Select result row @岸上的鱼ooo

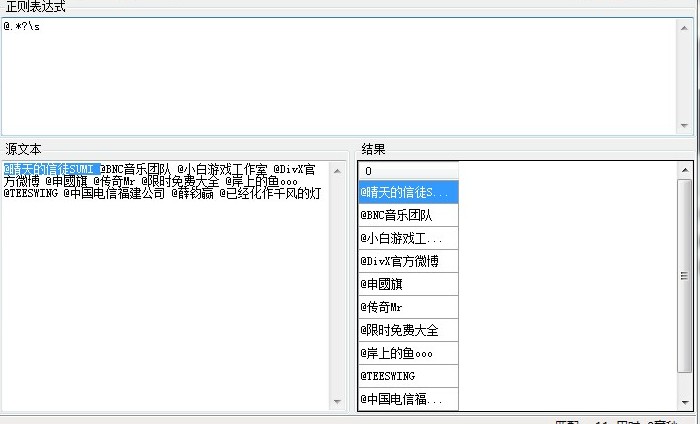[x=408, y=353]
